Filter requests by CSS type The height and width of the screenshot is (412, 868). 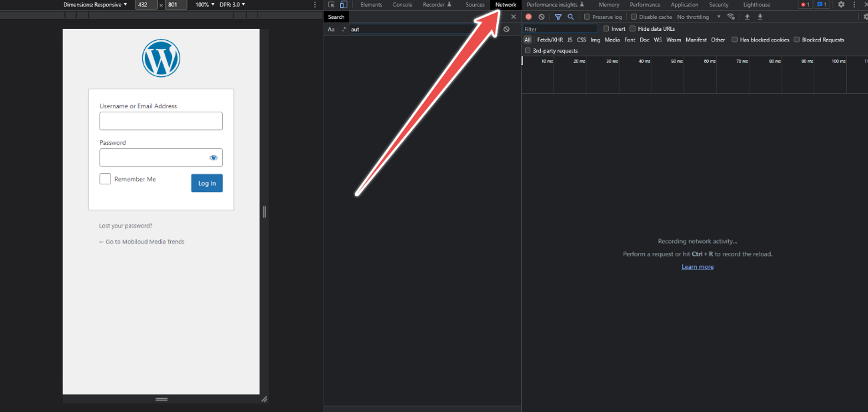(x=581, y=40)
